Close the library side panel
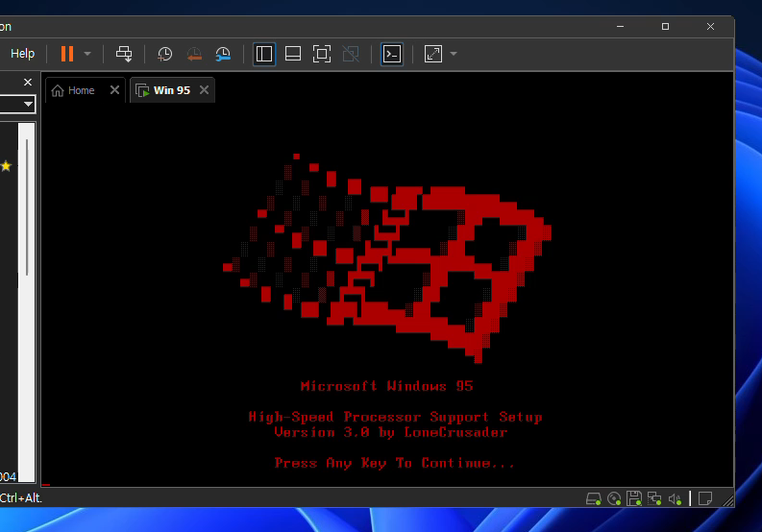The image size is (762, 532). 28,83
